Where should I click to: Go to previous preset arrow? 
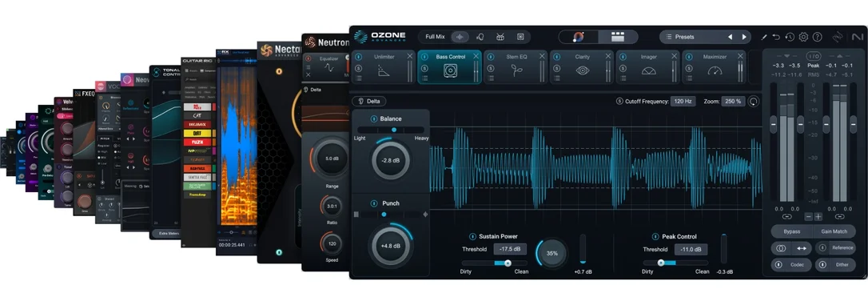point(730,37)
